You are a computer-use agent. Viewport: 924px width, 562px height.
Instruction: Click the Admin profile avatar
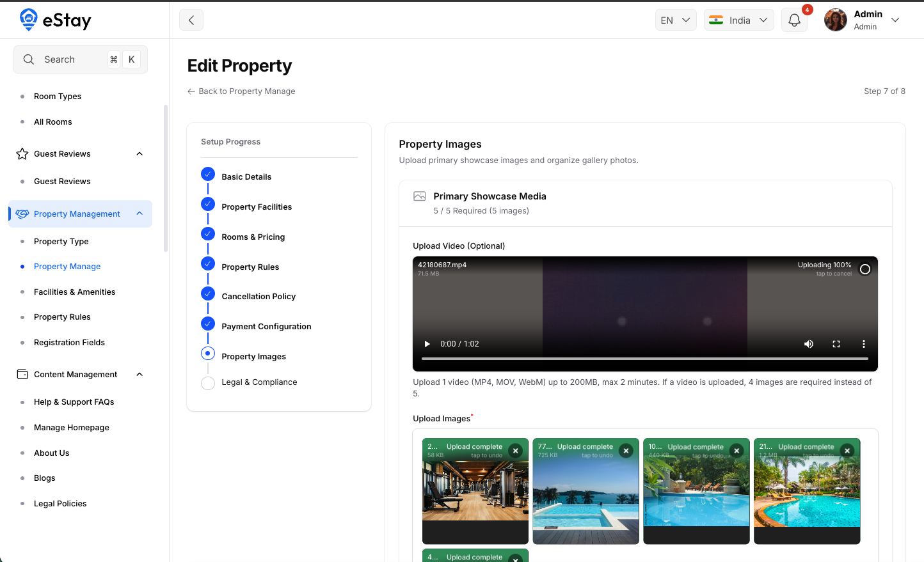click(836, 20)
